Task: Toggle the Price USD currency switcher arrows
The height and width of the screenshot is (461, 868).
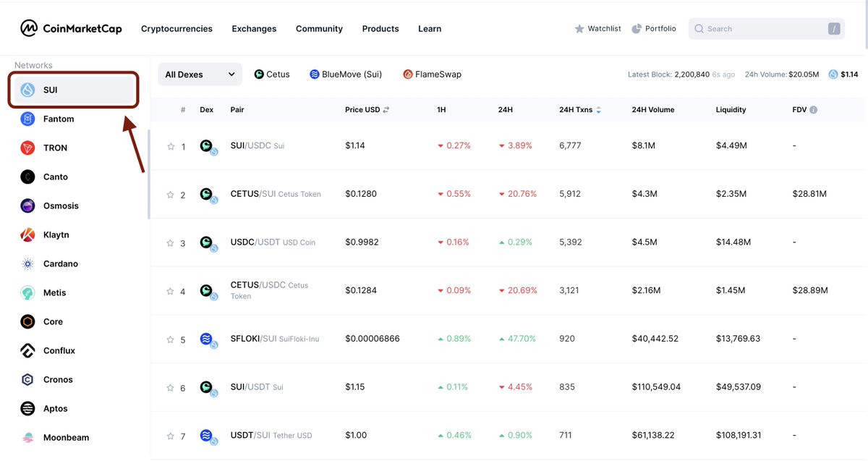Action: pyautogui.click(x=386, y=109)
